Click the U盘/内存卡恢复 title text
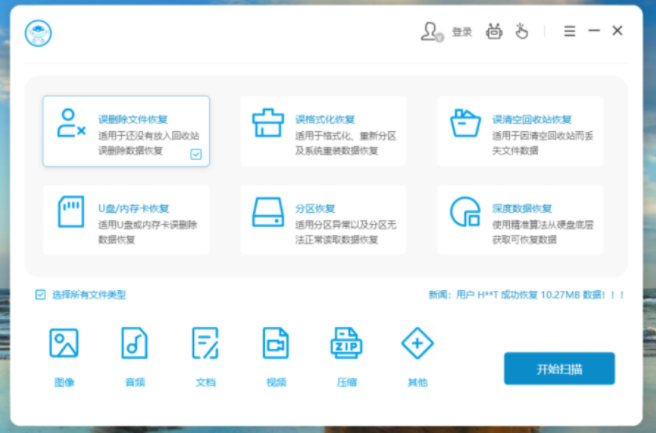Screen dimensions: 656x433 click(x=134, y=208)
